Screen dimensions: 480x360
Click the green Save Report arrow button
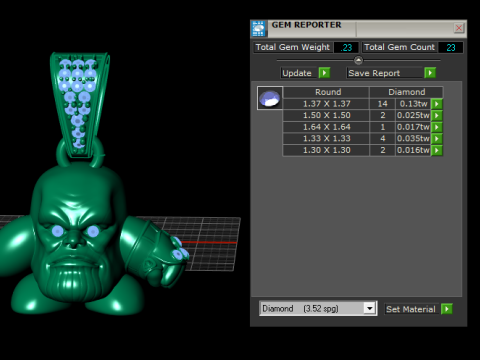(430, 73)
